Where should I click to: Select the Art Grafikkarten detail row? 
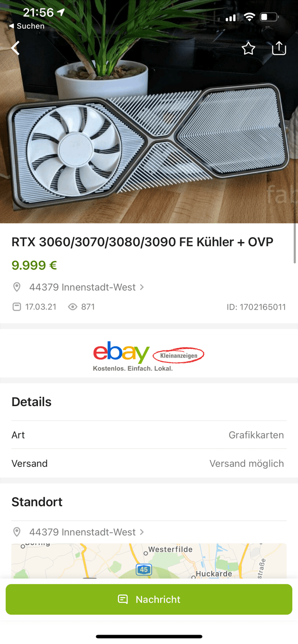pos(149,435)
